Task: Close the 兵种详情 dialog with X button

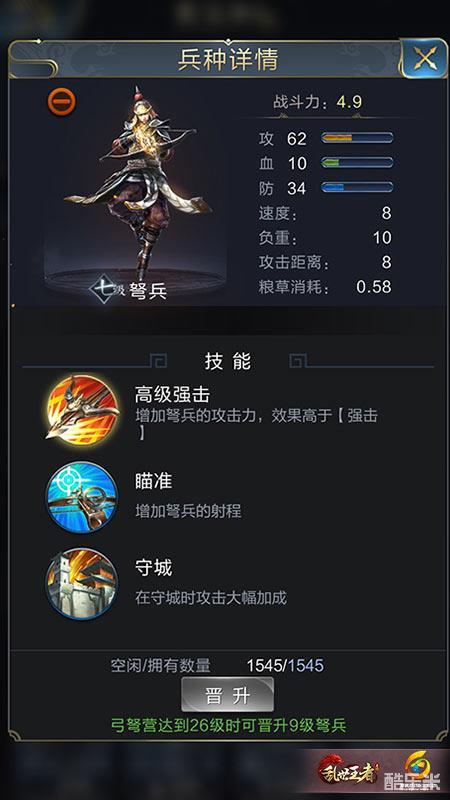Action: (x=423, y=59)
